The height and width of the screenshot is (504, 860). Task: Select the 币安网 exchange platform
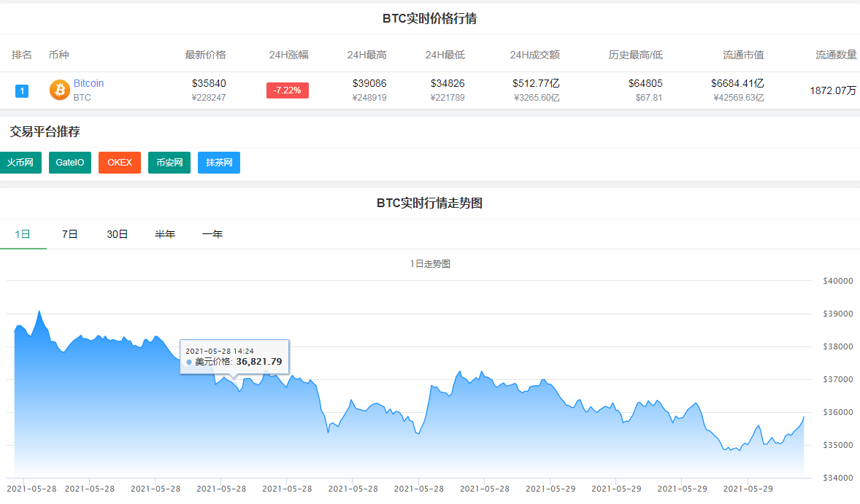pos(169,162)
